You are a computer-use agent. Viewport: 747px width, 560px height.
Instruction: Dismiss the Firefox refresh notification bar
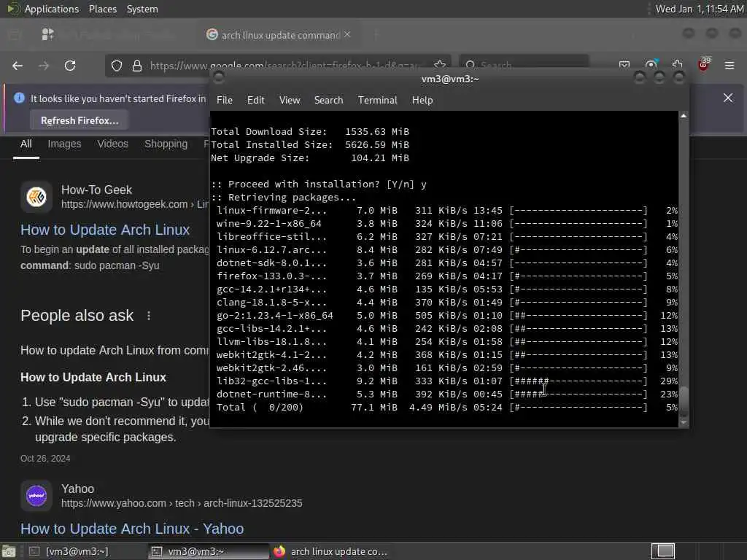click(x=728, y=98)
